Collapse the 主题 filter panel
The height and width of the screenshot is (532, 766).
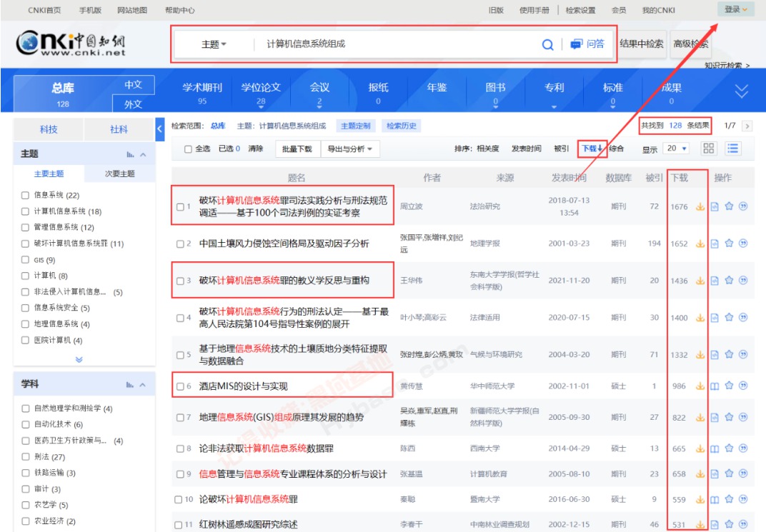(143, 155)
